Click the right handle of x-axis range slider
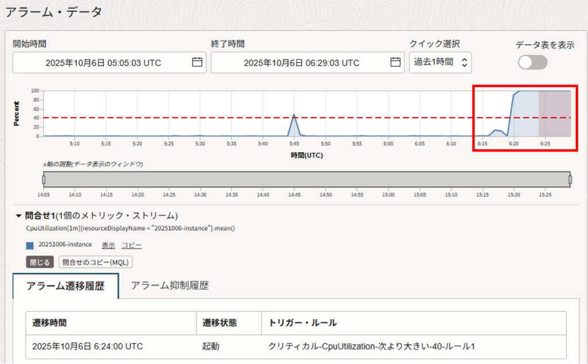The image size is (588, 364). (x=570, y=180)
